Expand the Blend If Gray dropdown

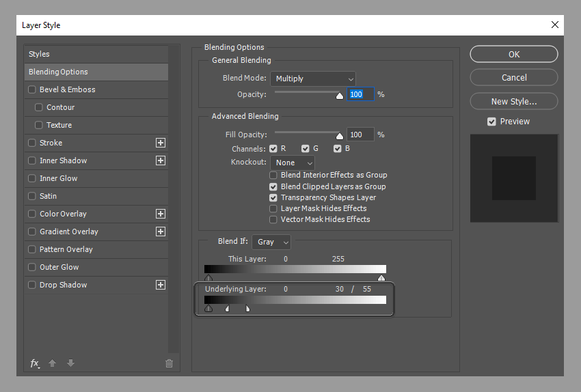point(271,242)
